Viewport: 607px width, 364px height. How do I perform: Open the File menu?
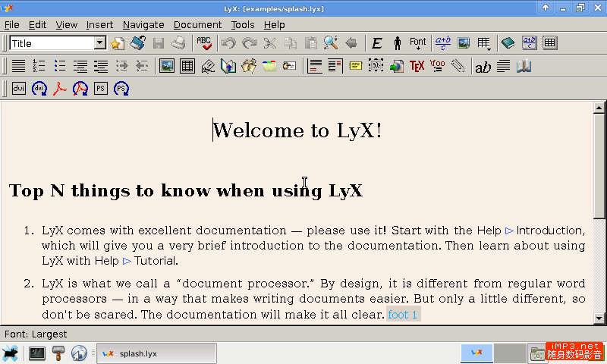tap(11, 25)
